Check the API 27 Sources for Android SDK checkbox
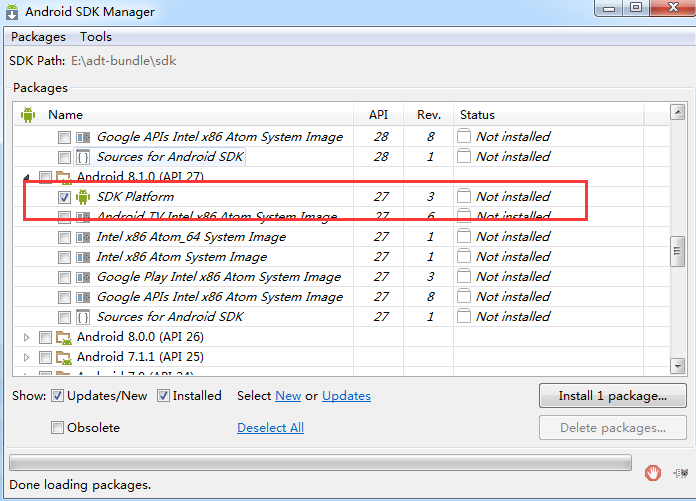The image size is (696, 501). 64,317
